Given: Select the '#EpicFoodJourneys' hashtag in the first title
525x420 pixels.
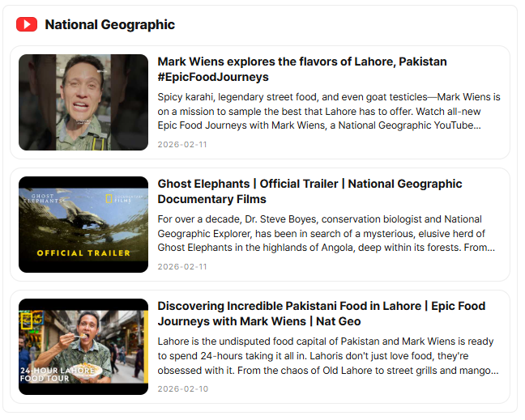Looking at the screenshot, I should tap(213, 78).
